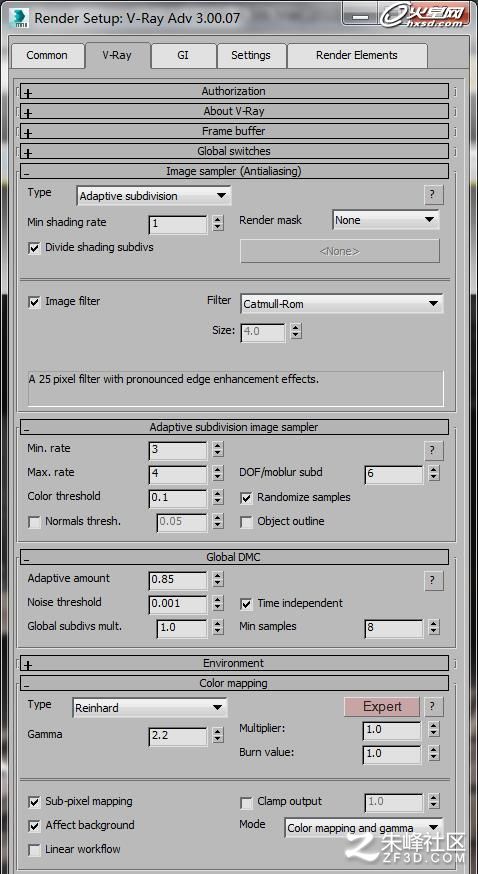The width and height of the screenshot is (478, 874).
Task: Click the 3ds Max icon in title bar
Action: (x=21, y=18)
